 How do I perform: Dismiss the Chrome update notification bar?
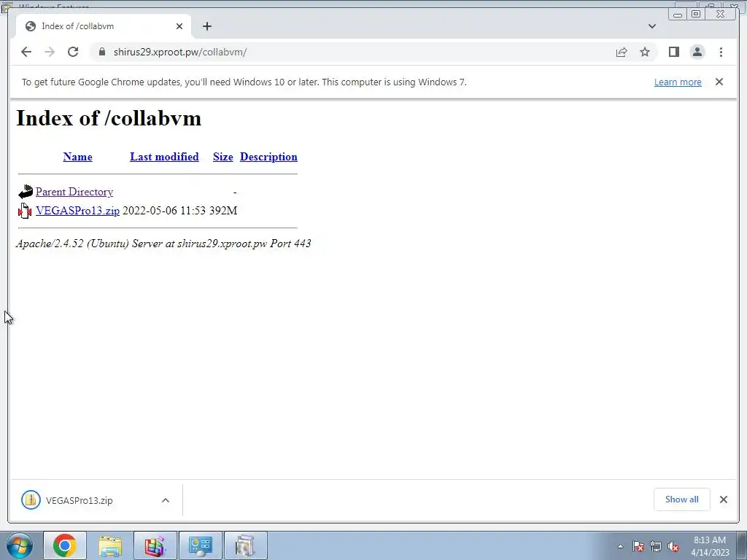719,82
